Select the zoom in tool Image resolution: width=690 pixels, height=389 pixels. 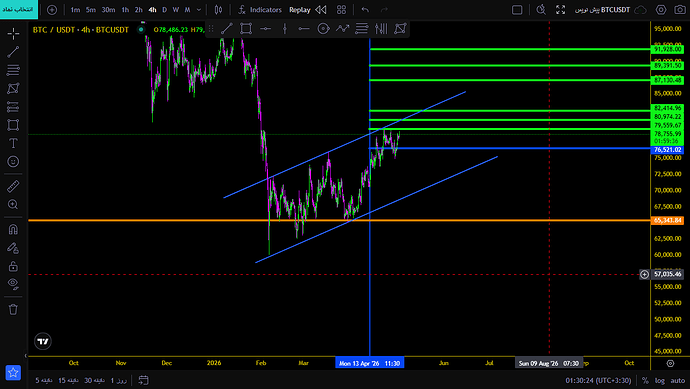[x=13, y=205]
